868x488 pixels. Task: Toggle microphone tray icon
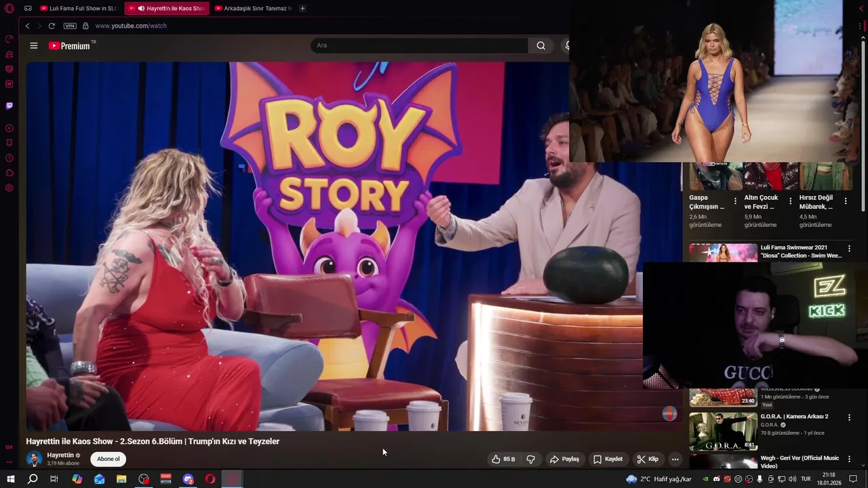click(x=759, y=479)
